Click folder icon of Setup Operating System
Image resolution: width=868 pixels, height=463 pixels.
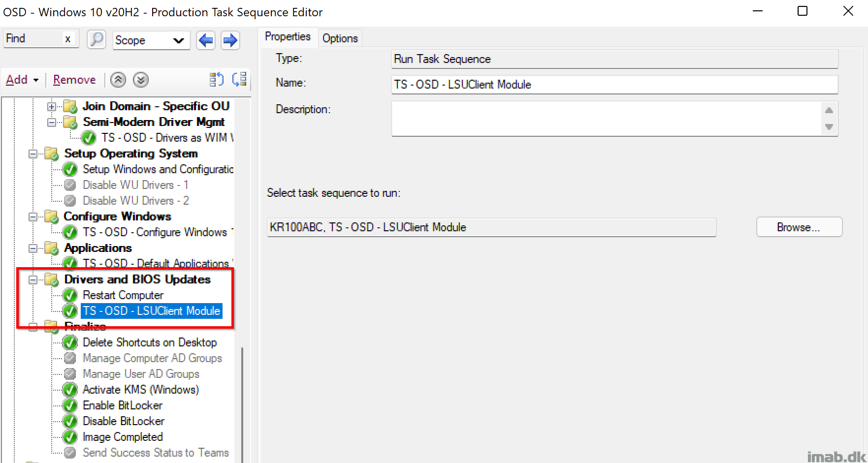coord(52,154)
